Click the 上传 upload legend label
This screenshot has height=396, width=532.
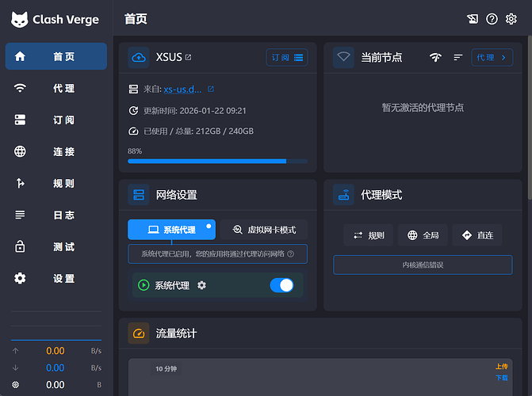[501, 367]
